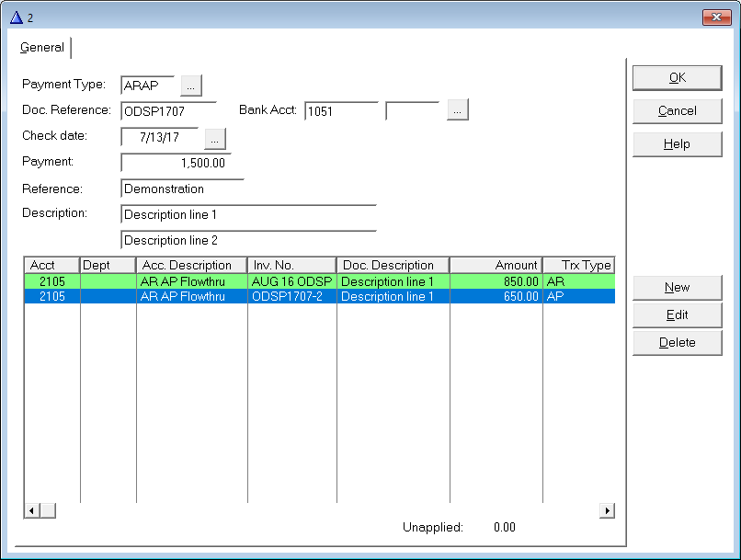The width and height of the screenshot is (741, 560).
Task: Edit the selected line item
Action: [677, 315]
